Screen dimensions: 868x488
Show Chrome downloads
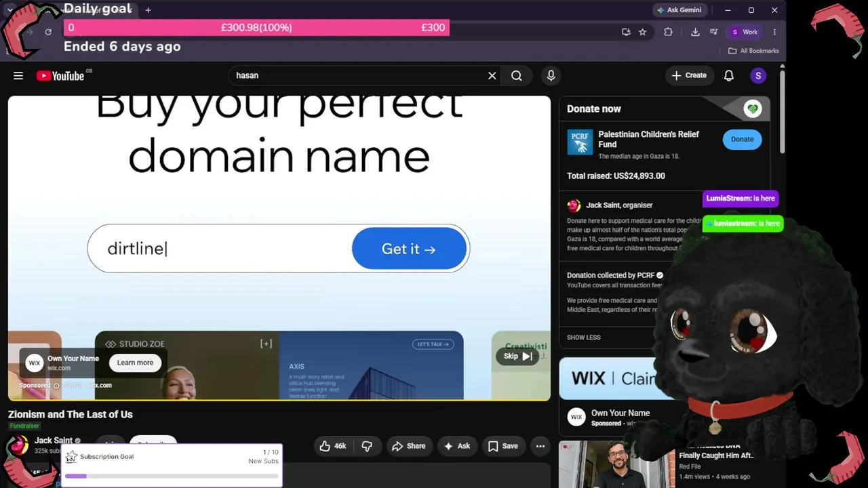[x=695, y=32]
